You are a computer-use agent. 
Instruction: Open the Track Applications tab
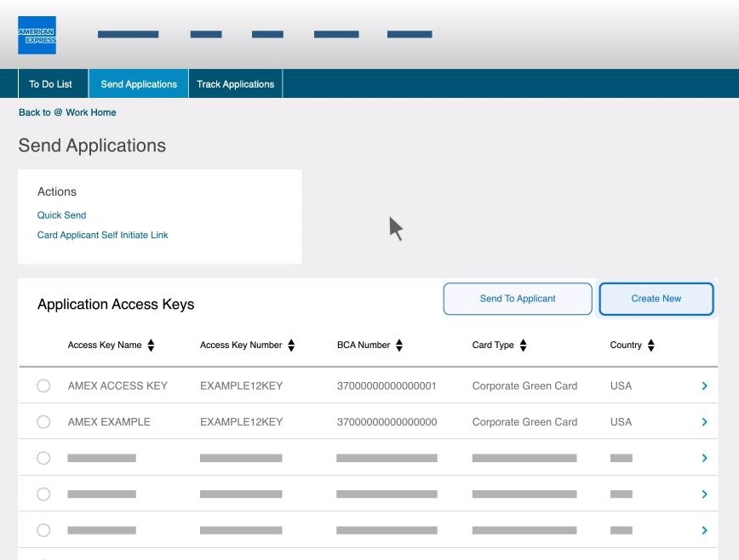pos(235,84)
